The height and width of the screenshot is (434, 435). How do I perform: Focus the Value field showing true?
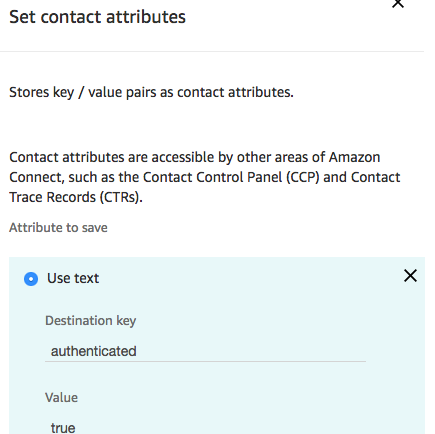click(x=205, y=427)
